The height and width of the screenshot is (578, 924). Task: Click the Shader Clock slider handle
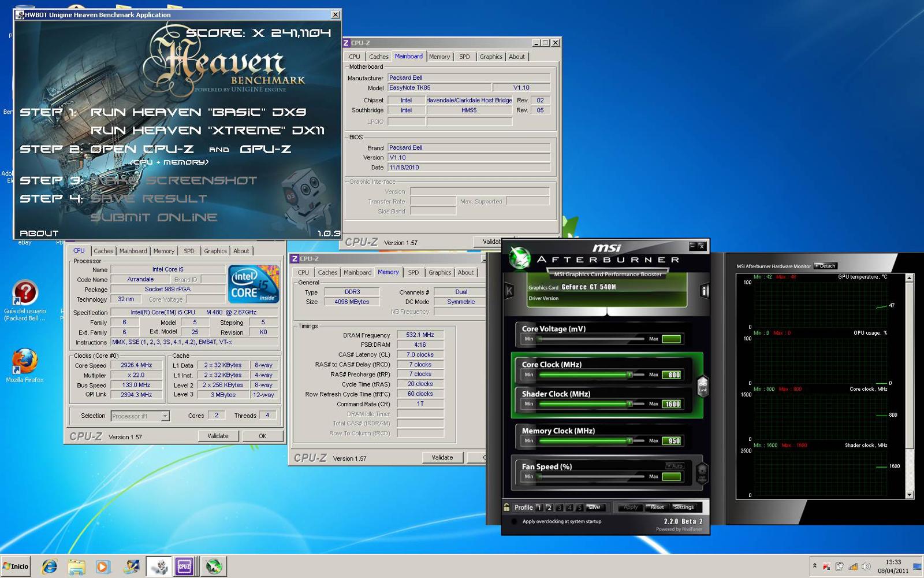click(x=630, y=404)
